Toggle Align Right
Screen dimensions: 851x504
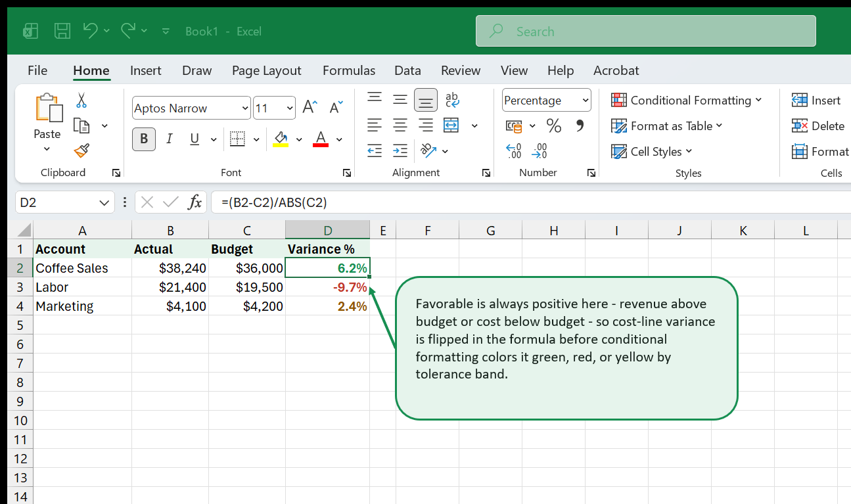point(426,125)
